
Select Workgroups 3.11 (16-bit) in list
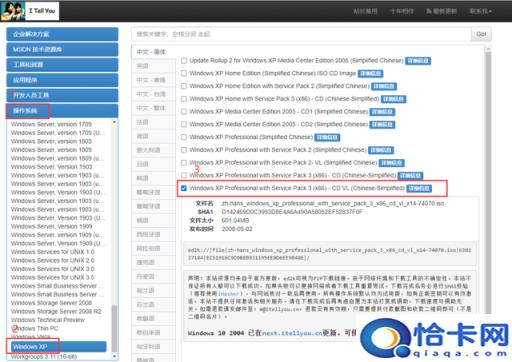(44, 357)
